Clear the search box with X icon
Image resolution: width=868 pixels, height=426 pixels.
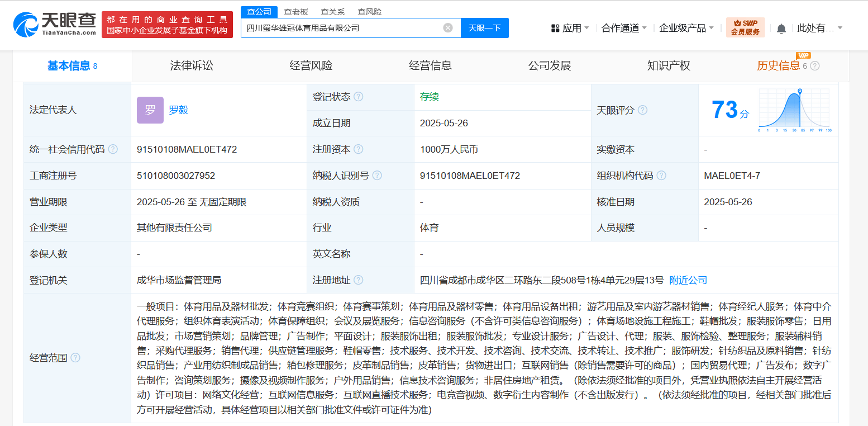[448, 28]
